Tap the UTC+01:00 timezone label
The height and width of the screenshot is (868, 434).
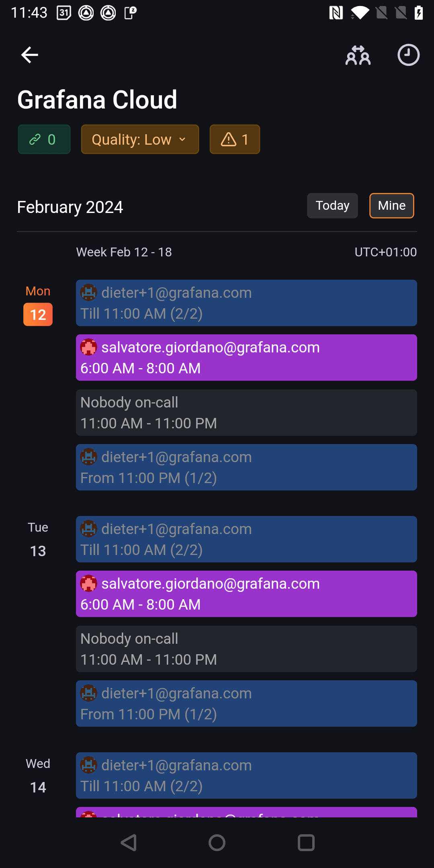pyautogui.click(x=385, y=252)
